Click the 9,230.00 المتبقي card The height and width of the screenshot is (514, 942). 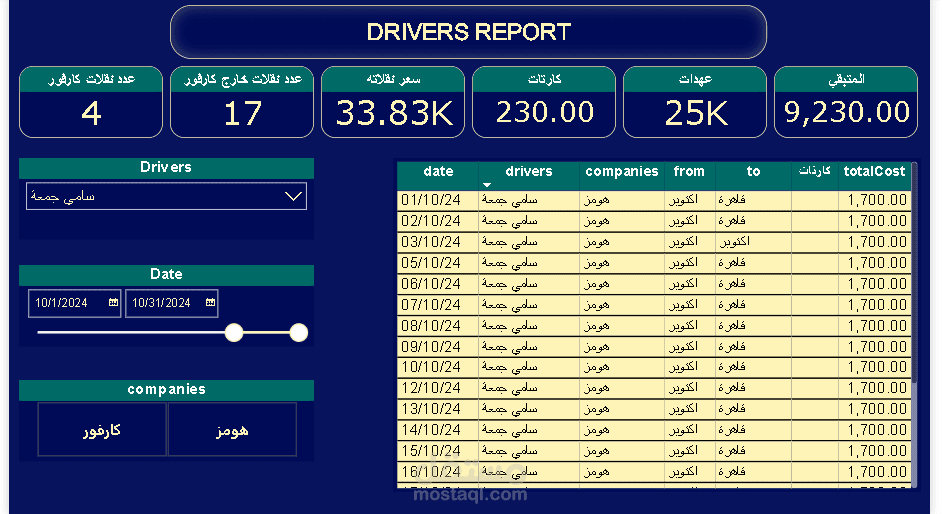pyautogui.click(x=846, y=102)
